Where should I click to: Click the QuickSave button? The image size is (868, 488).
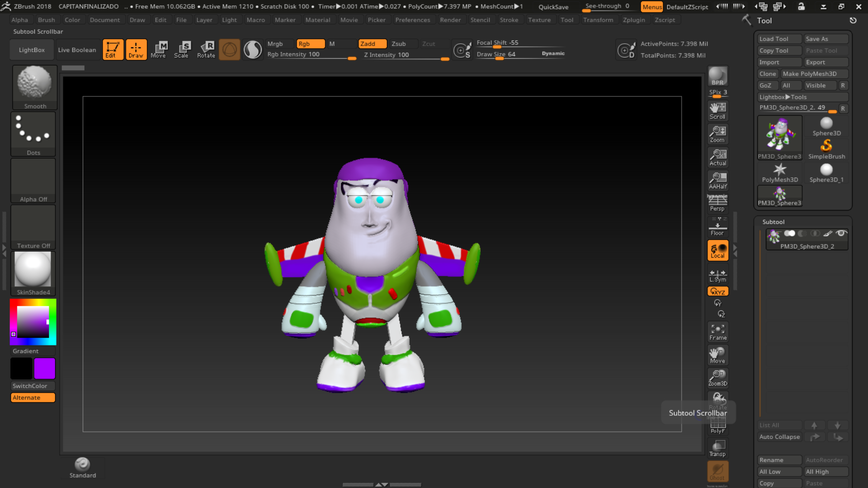tap(553, 7)
